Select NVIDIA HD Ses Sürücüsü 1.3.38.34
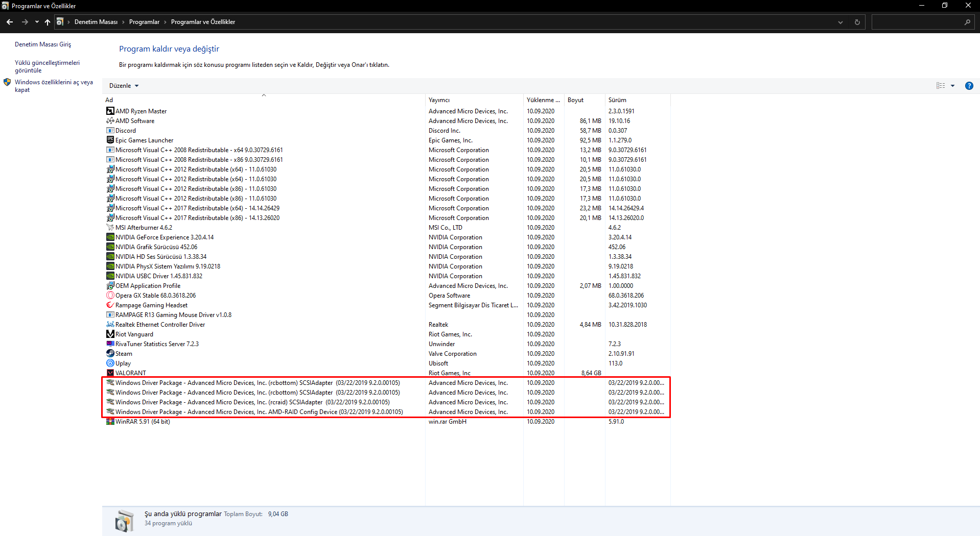 [x=386, y=256]
